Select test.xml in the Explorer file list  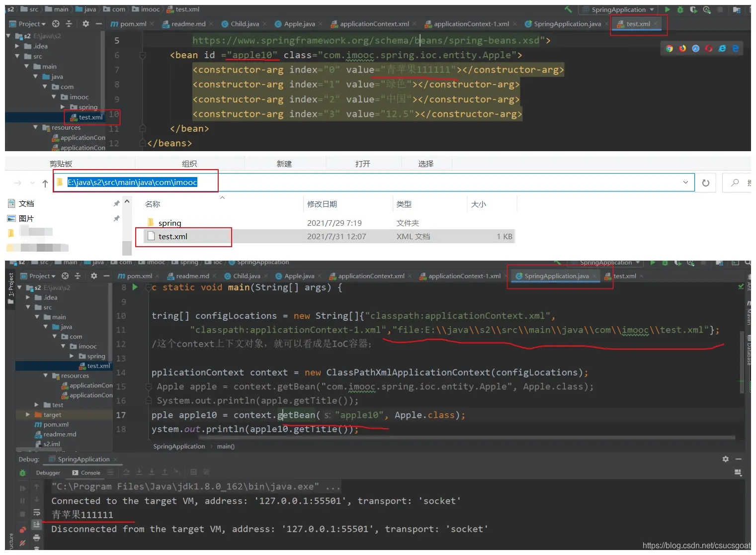click(173, 237)
